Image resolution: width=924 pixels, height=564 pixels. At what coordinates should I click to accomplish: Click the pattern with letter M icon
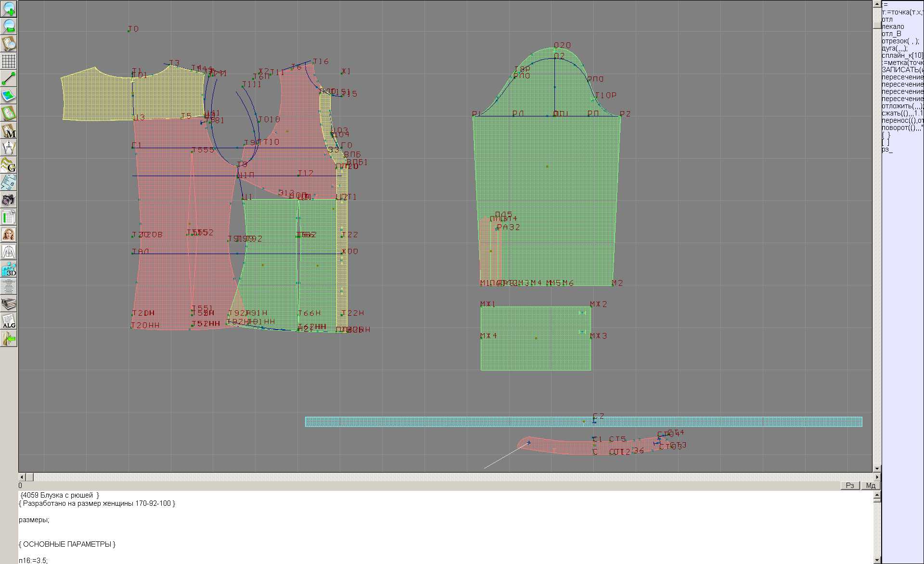pos(9,130)
